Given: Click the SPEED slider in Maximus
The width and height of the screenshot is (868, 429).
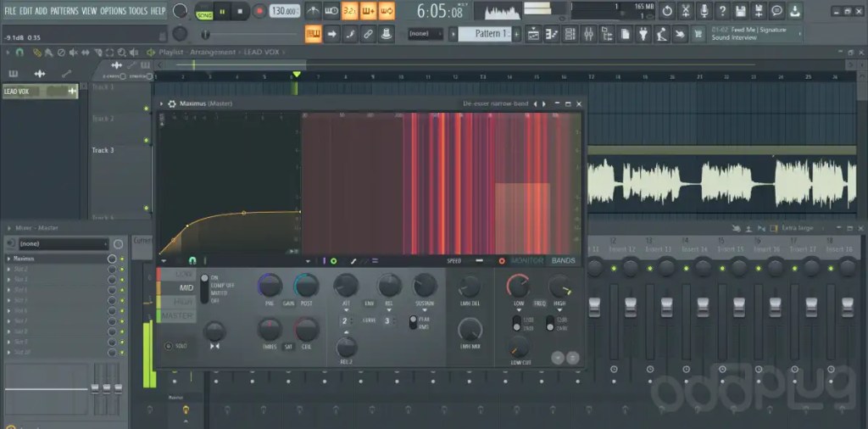Looking at the screenshot, I should [x=480, y=261].
